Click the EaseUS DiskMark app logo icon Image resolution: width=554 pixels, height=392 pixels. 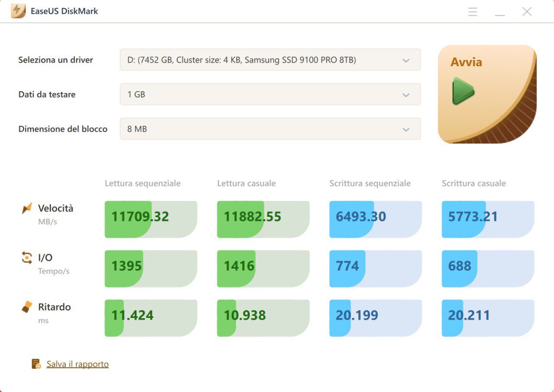(18, 11)
